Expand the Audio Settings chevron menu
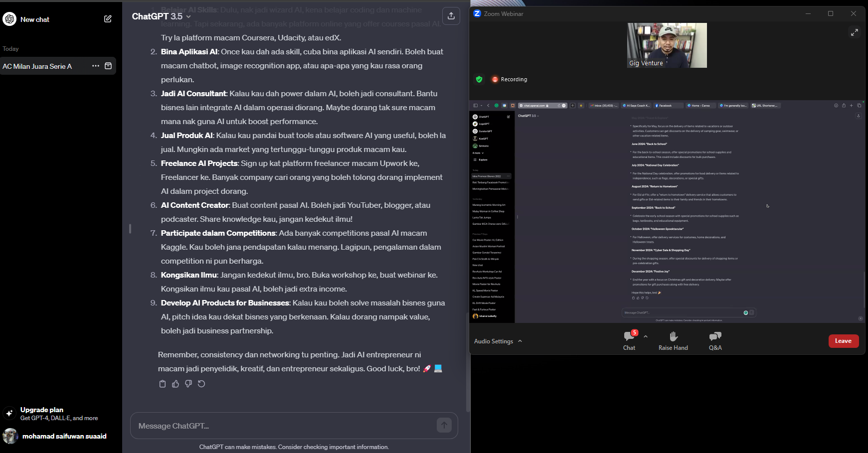Screen dimensions: 868x453 click(x=520, y=341)
